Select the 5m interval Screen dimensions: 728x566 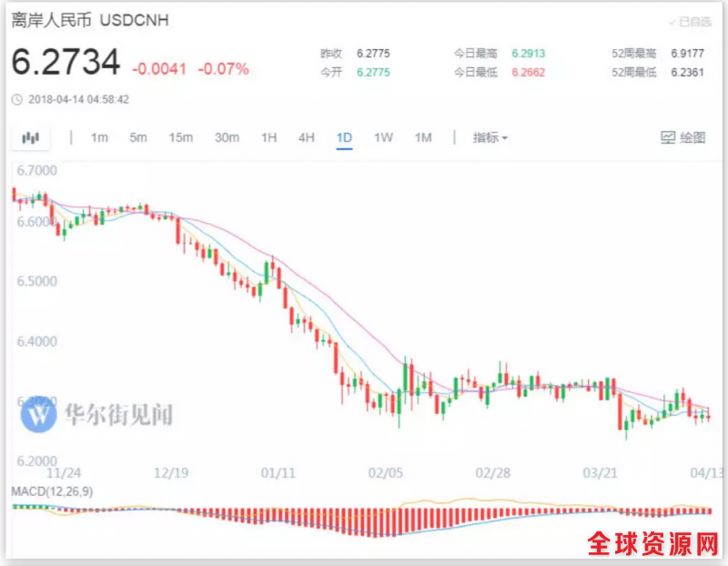(x=138, y=138)
